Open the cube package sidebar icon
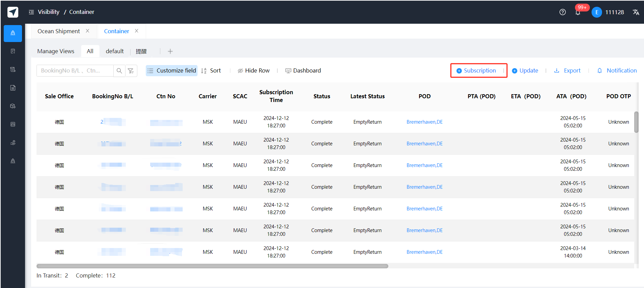The width and height of the screenshot is (644, 288). coord(13,106)
